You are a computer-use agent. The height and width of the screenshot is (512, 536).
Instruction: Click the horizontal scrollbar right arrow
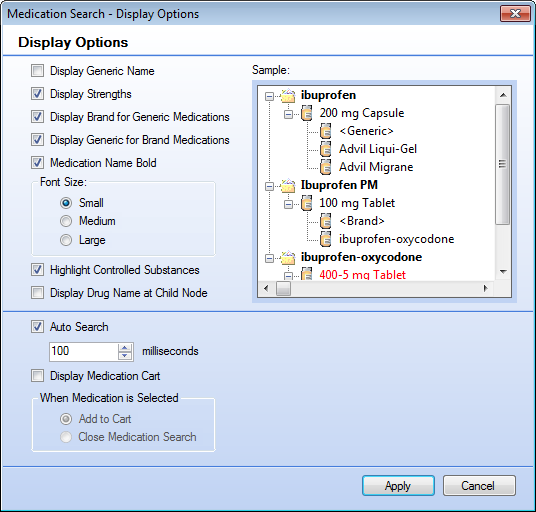click(x=485, y=288)
